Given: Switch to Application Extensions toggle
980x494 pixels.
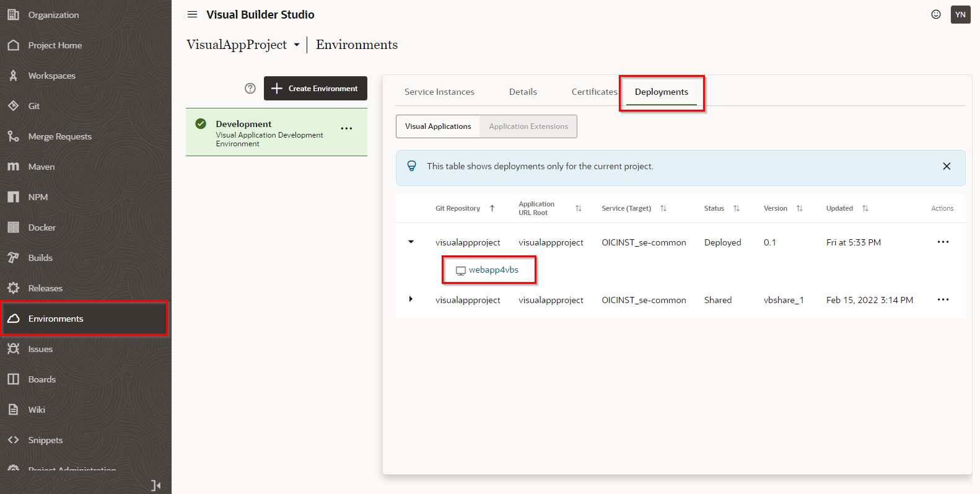Looking at the screenshot, I should click(528, 126).
